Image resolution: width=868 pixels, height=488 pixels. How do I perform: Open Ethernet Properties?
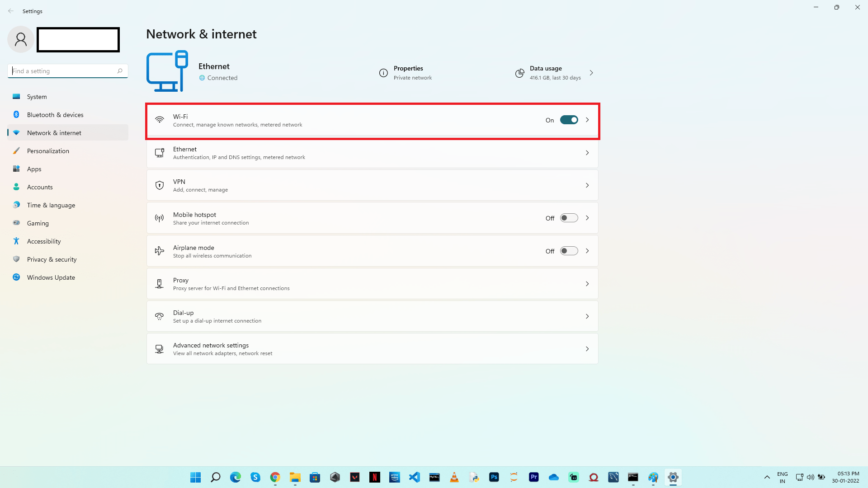click(408, 72)
